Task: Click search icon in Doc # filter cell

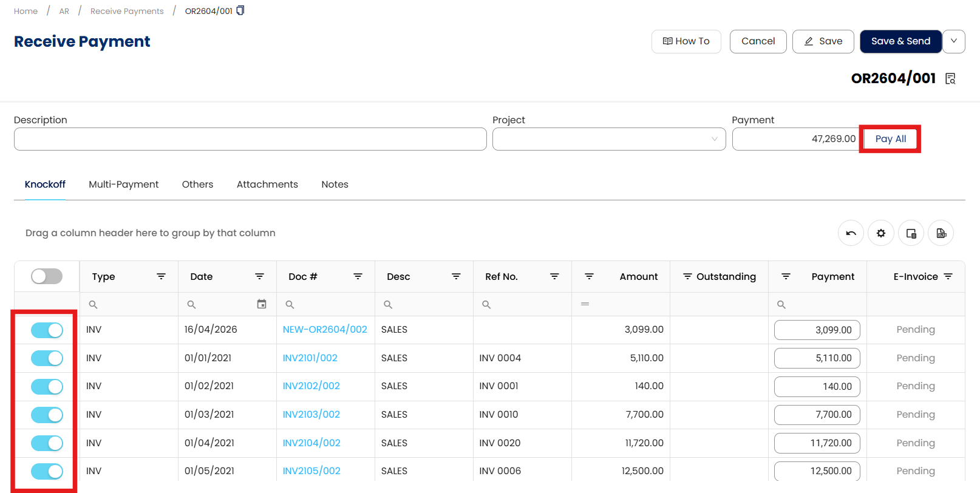Action: (290, 305)
